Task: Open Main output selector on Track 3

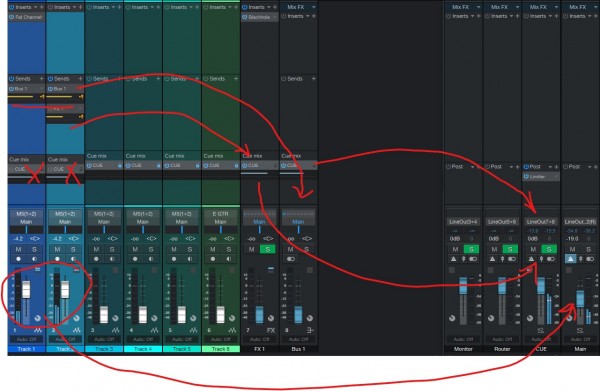Action: (104, 222)
